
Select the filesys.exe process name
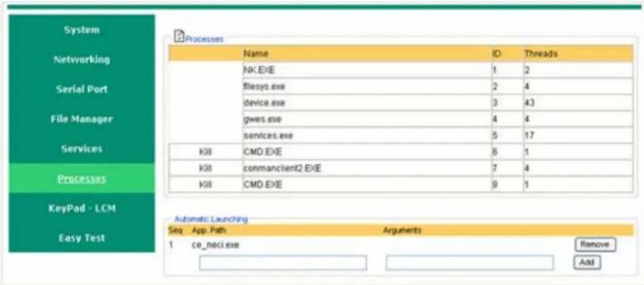pos(264,87)
